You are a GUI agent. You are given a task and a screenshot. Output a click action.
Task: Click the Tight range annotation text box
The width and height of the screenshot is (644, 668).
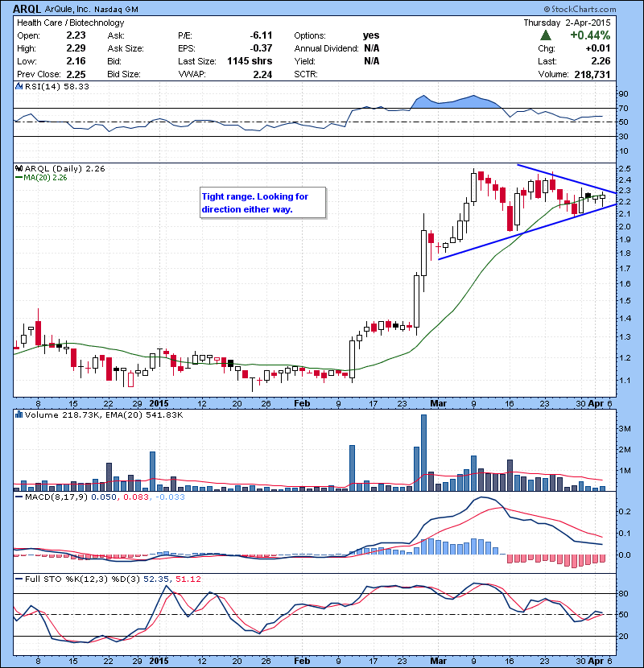coord(263,203)
